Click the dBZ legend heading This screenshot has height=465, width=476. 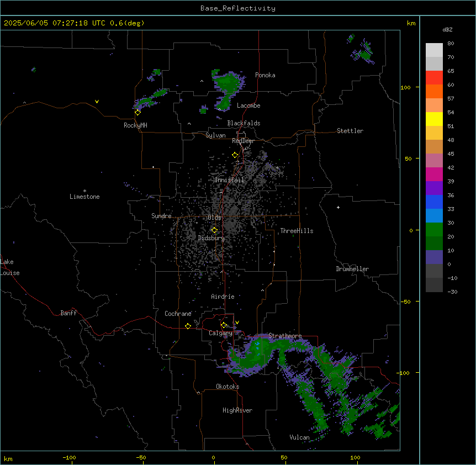pos(447,29)
